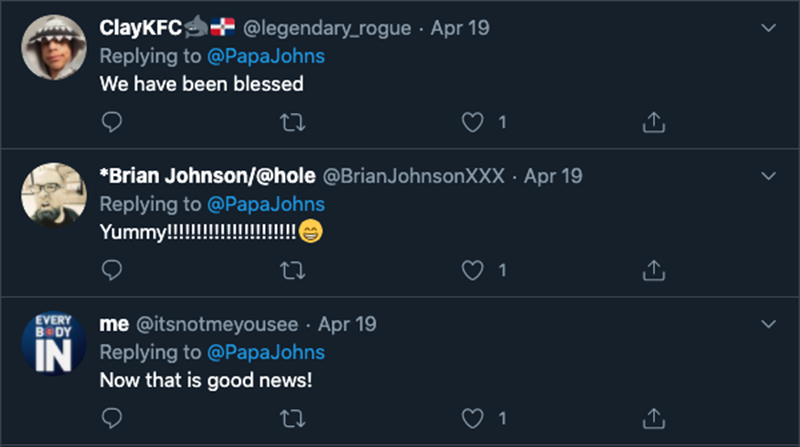Expand the menu on Brian Johnson's tweet
Screen dimensions: 800x447
[768, 176]
